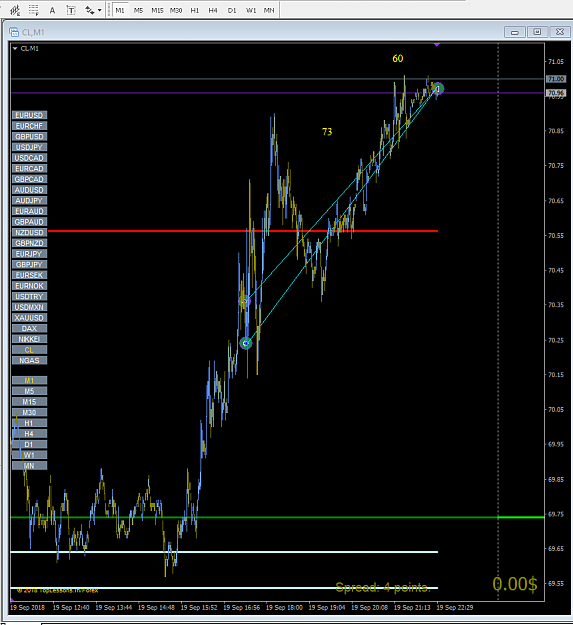
Task: Load the EURUSD symbol button
Action: (x=29, y=115)
